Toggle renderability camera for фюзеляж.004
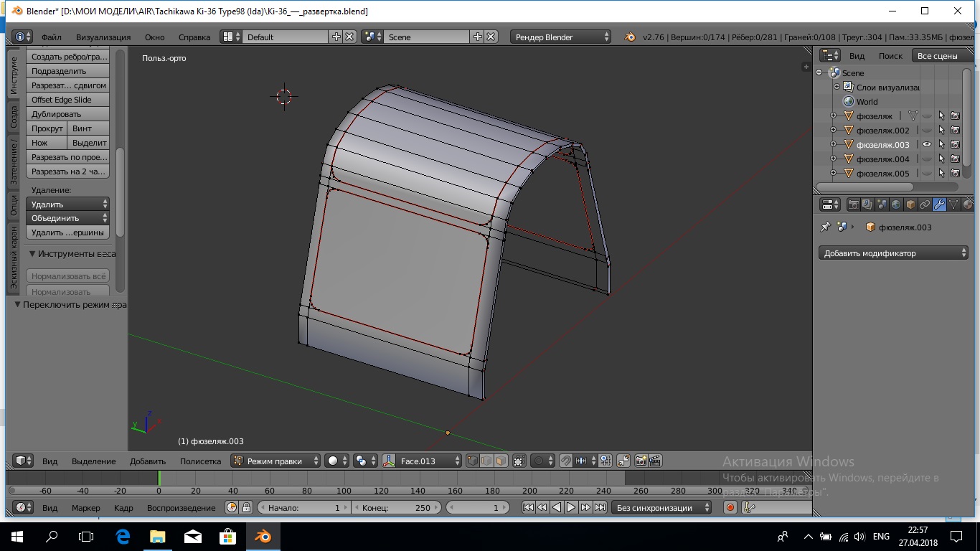The image size is (980, 551). pos(956,159)
